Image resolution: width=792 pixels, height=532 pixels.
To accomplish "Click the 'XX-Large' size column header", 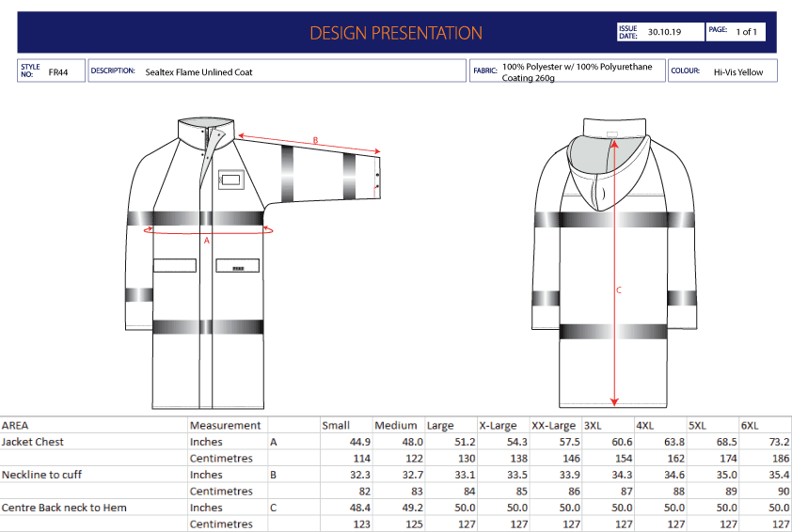I will click(x=554, y=426).
